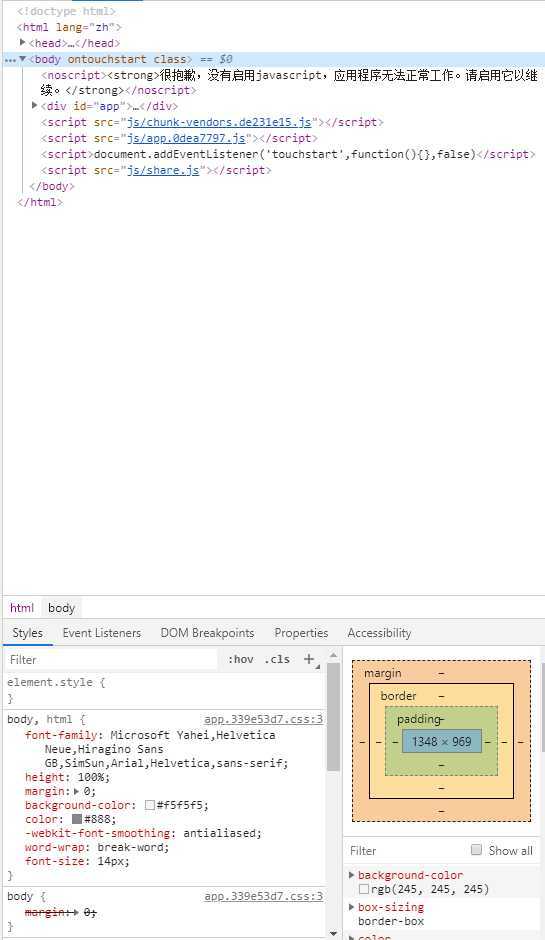
Task: Click the element.style rule selector
Action: pyautogui.click(x=50, y=682)
